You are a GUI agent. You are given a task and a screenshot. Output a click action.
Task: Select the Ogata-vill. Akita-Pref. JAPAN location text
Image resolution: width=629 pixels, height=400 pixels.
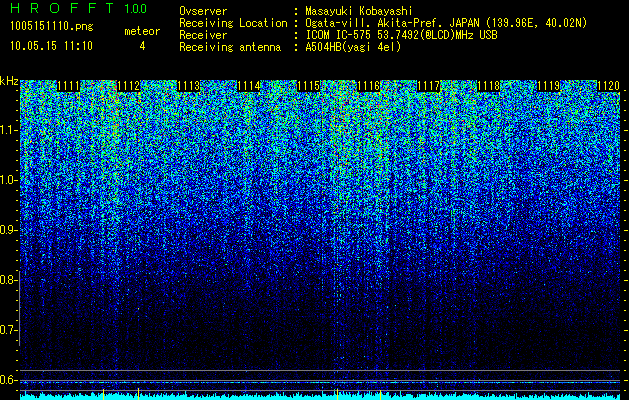[x=448, y=23]
